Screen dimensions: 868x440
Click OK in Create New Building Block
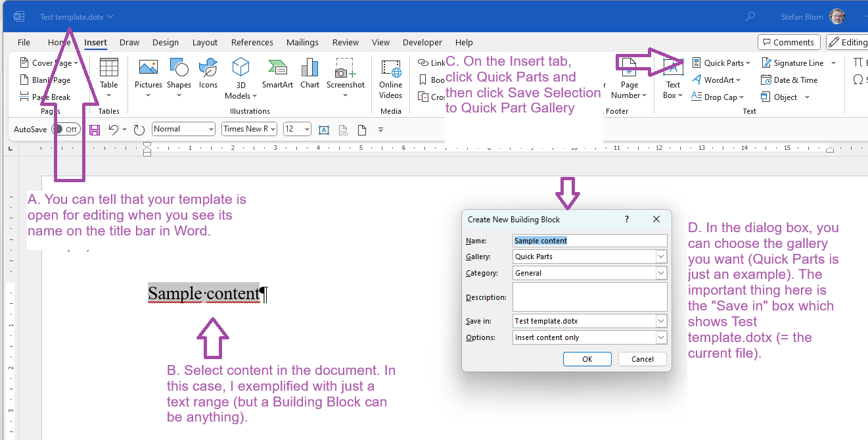587,359
